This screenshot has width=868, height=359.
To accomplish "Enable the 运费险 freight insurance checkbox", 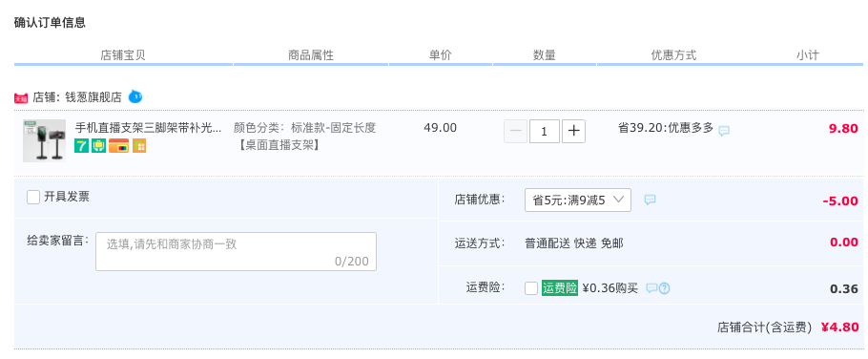I will tap(531, 288).
